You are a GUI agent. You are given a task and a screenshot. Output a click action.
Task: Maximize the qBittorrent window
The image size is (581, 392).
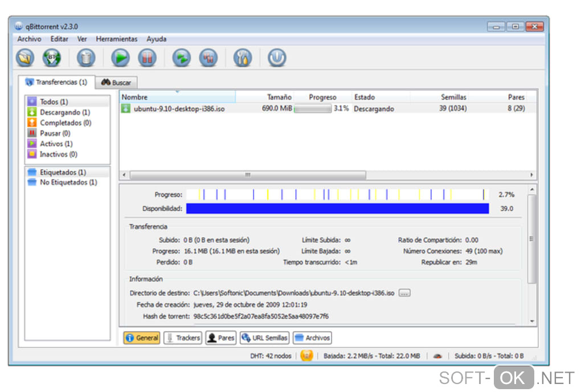click(515, 27)
